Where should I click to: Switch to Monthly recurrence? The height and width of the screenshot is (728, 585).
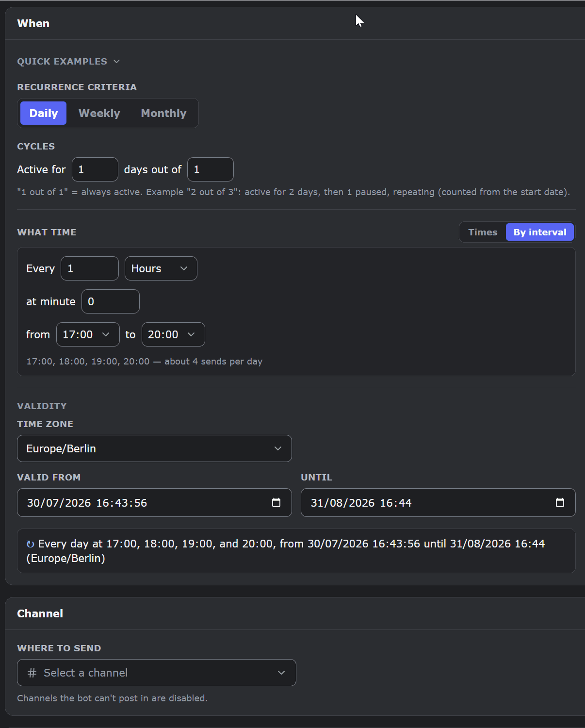point(163,113)
